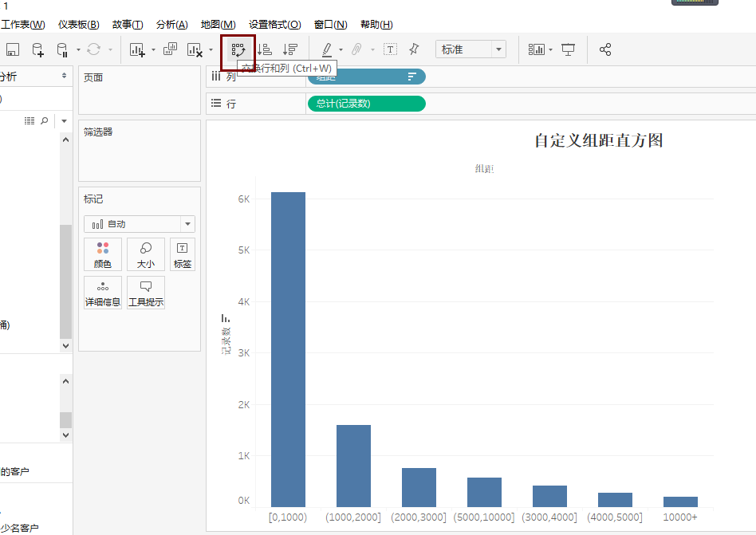Click the 总计(记录数) pill on Rows shelf

[x=366, y=104]
